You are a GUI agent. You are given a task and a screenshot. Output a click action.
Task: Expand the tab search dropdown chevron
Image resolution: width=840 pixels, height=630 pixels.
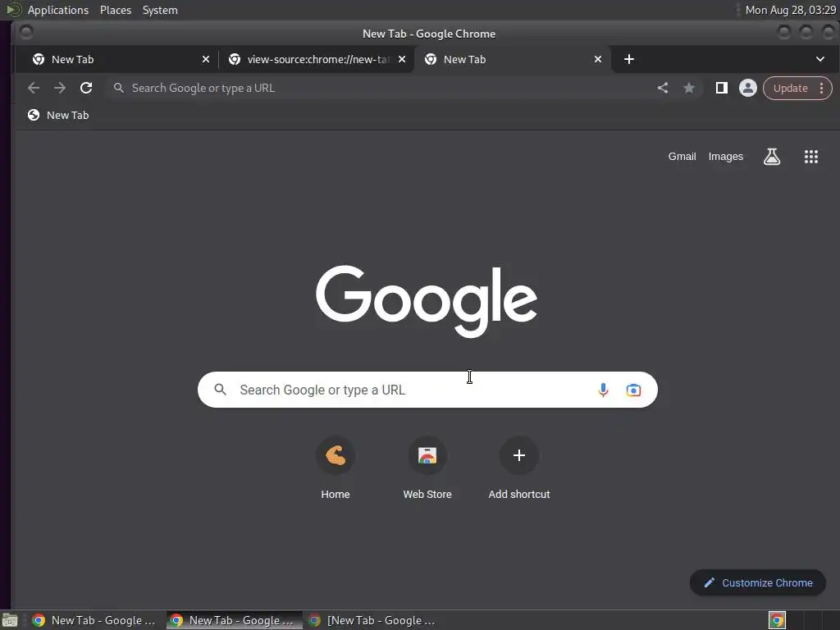point(820,59)
